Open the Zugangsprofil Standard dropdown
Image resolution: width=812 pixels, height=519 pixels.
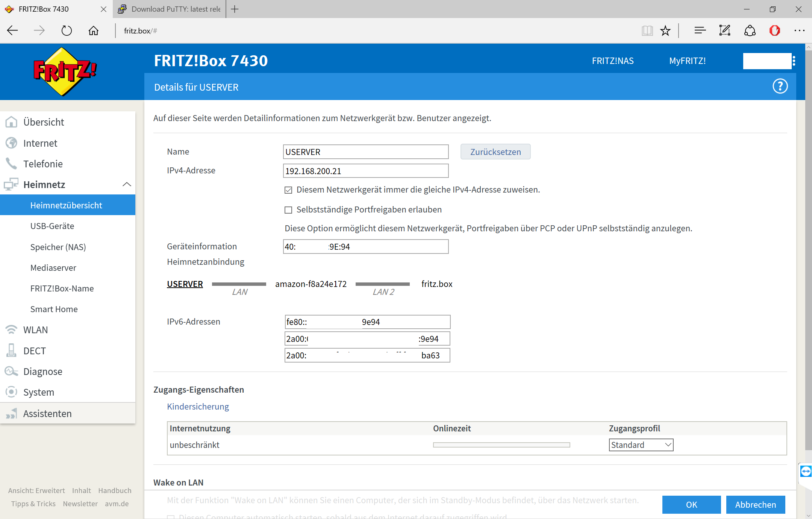click(x=641, y=445)
